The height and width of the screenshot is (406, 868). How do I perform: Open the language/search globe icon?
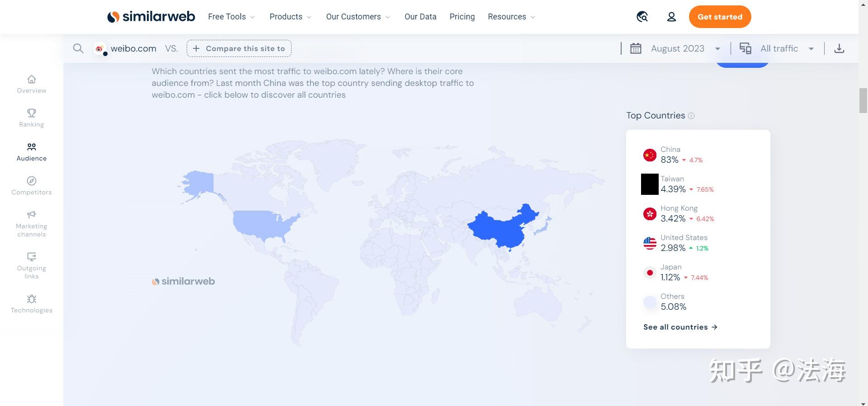pyautogui.click(x=642, y=17)
